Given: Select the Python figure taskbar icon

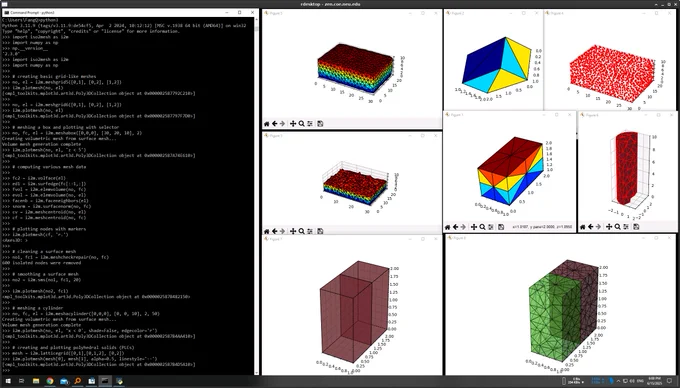Looking at the screenshot, I should point(119,381).
